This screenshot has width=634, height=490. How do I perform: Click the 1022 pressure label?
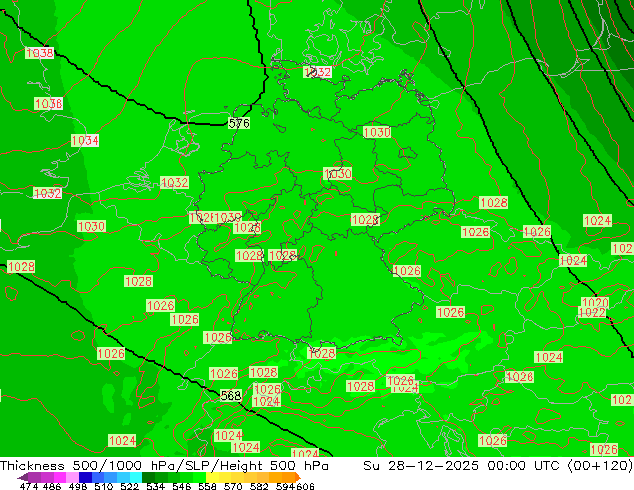point(592,313)
